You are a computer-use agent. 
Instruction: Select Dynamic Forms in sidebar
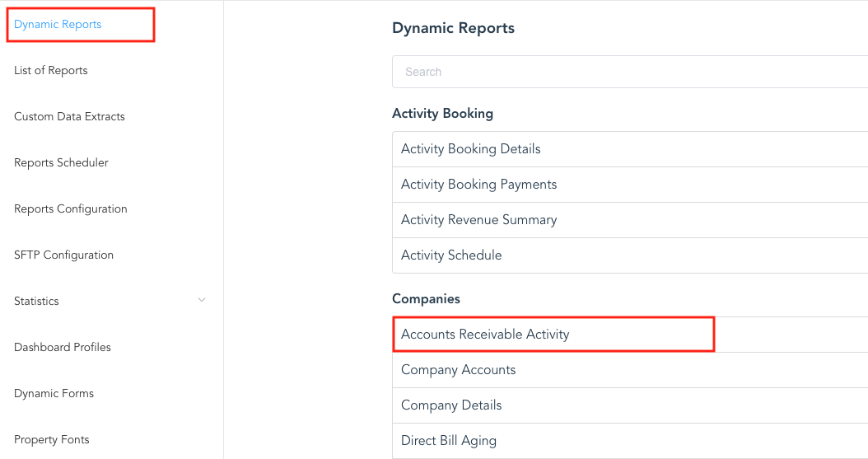click(x=54, y=394)
